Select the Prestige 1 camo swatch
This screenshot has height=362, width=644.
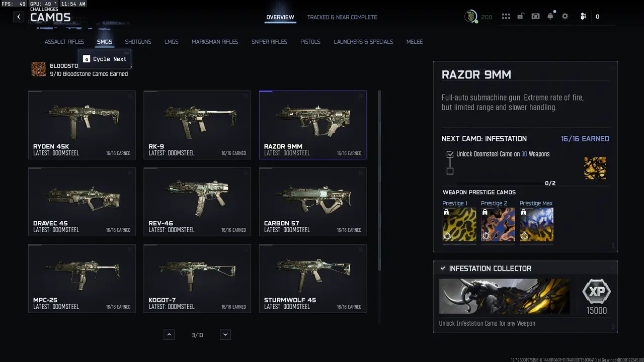pyautogui.click(x=459, y=225)
